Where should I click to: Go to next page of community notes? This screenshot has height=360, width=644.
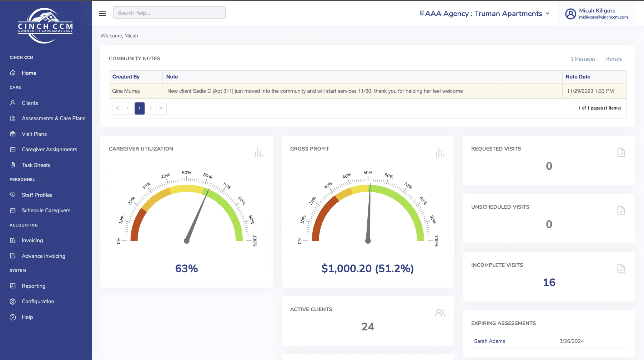pyautogui.click(x=151, y=108)
